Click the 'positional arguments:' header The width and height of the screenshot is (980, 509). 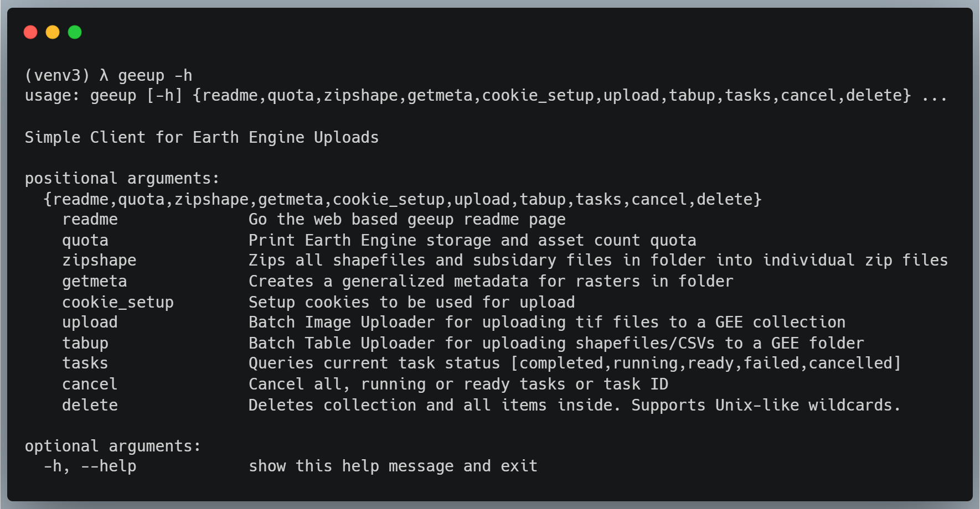click(122, 179)
